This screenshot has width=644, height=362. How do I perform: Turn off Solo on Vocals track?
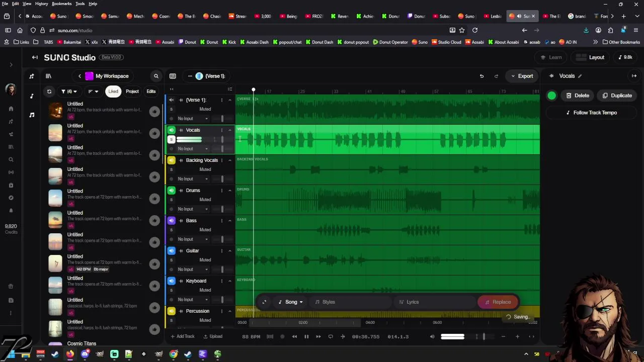tap(171, 139)
